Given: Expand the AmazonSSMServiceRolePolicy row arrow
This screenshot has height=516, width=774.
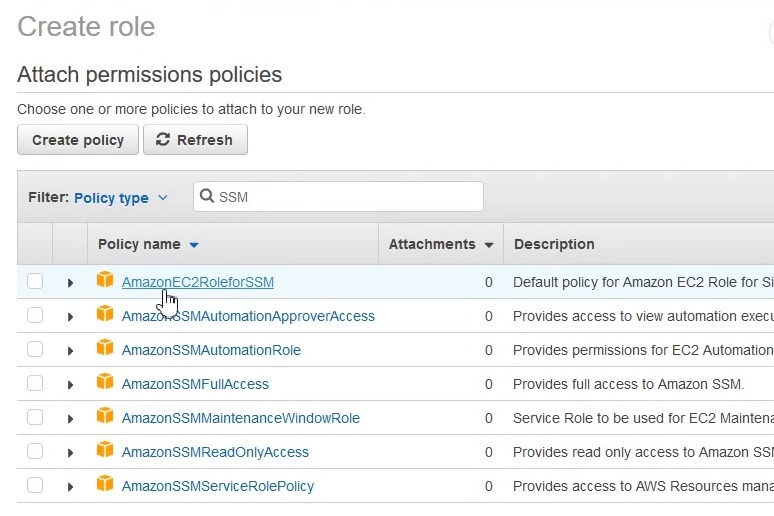Looking at the screenshot, I should coord(70,487).
